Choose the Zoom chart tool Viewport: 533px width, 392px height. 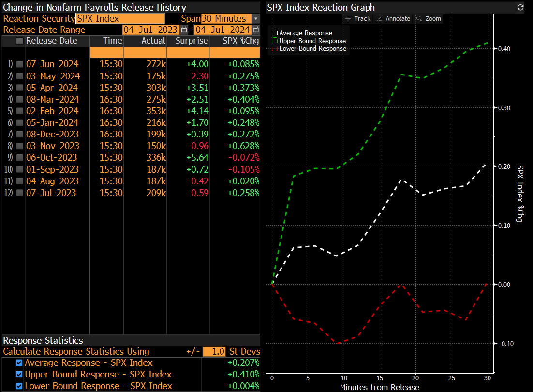(429, 19)
